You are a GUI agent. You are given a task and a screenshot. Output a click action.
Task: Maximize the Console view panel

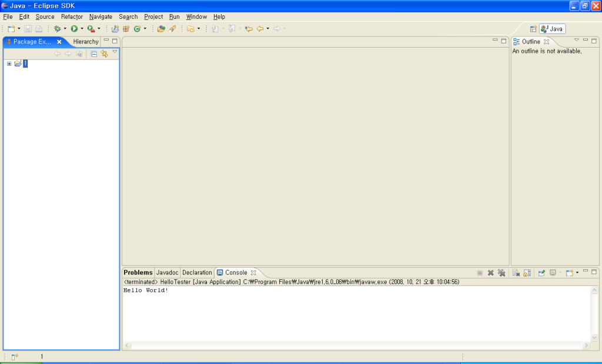(594, 272)
